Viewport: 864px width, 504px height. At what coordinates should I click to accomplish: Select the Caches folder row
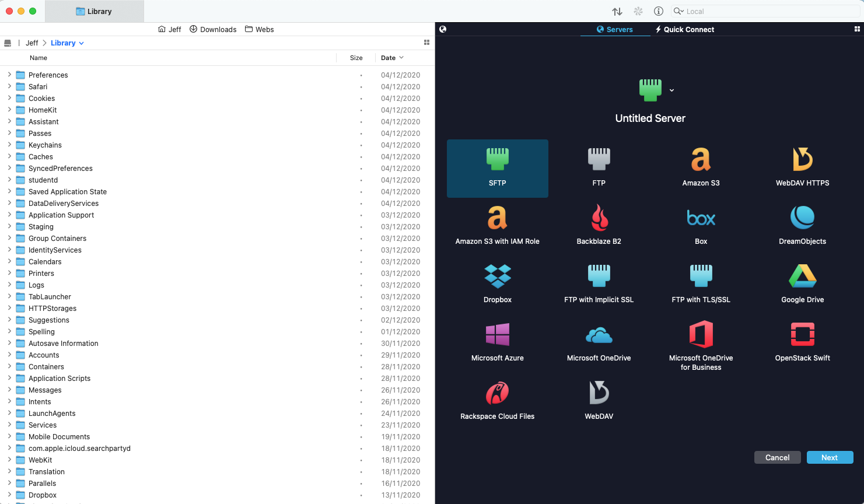pyautogui.click(x=217, y=156)
